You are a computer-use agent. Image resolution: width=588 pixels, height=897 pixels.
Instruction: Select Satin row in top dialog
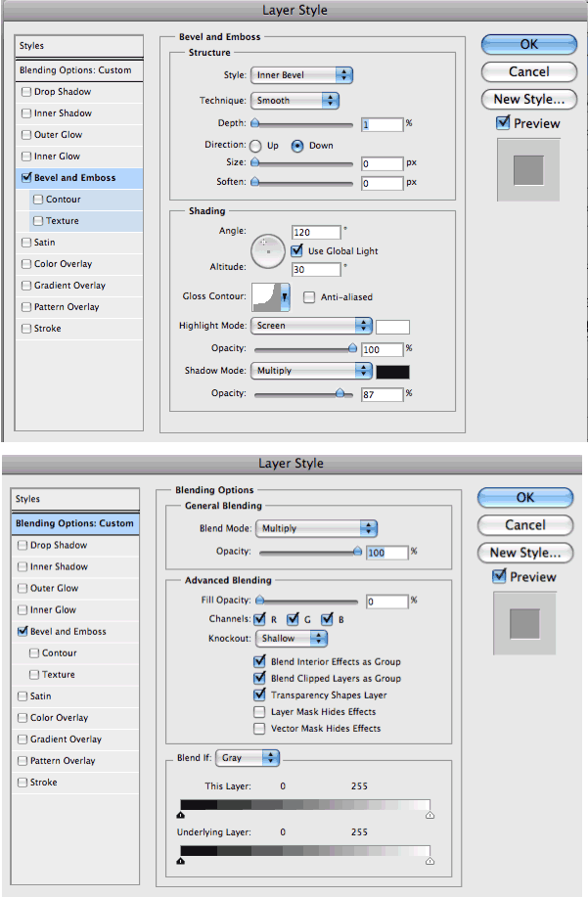click(x=79, y=243)
